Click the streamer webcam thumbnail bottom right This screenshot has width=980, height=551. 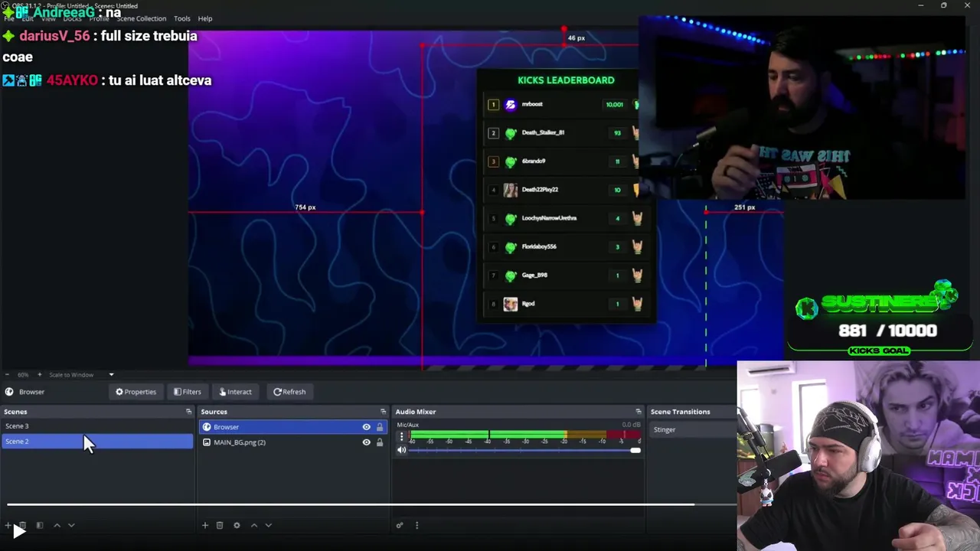(x=858, y=456)
